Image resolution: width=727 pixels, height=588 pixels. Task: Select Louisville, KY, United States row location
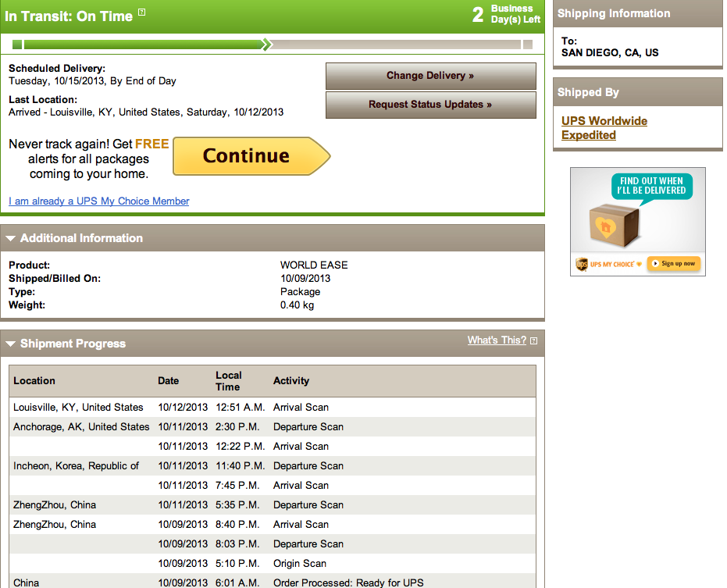78,407
